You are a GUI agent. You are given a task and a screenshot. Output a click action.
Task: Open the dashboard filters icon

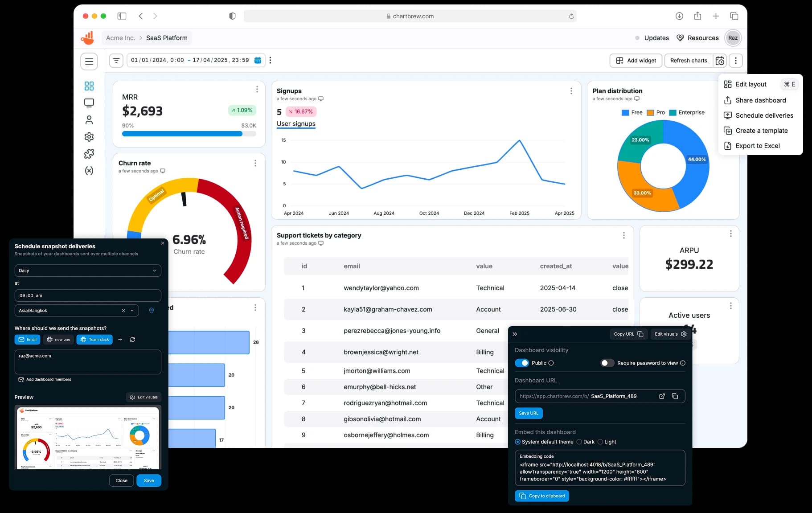click(x=116, y=61)
